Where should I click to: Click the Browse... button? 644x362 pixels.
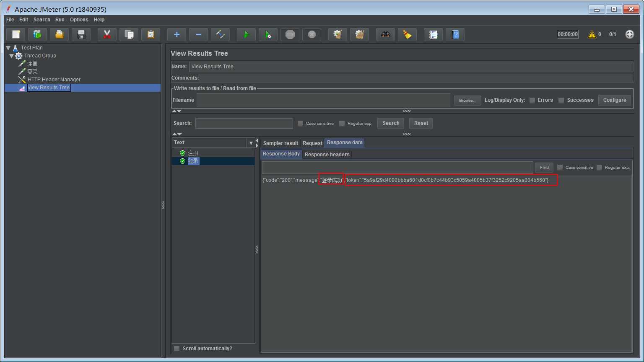467,100
